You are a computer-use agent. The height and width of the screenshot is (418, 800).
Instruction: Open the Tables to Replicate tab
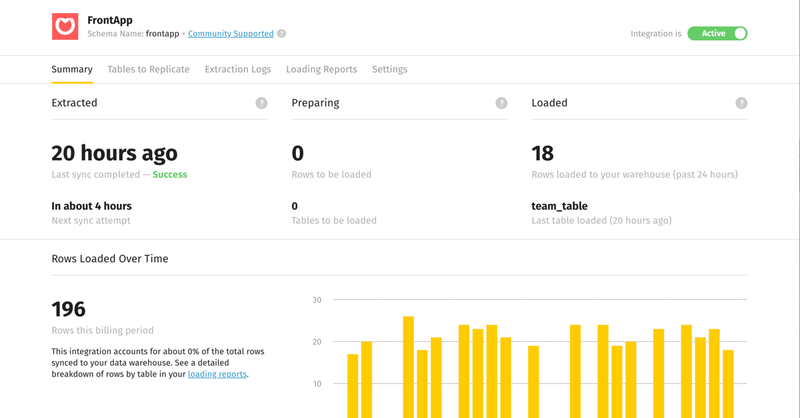148,70
